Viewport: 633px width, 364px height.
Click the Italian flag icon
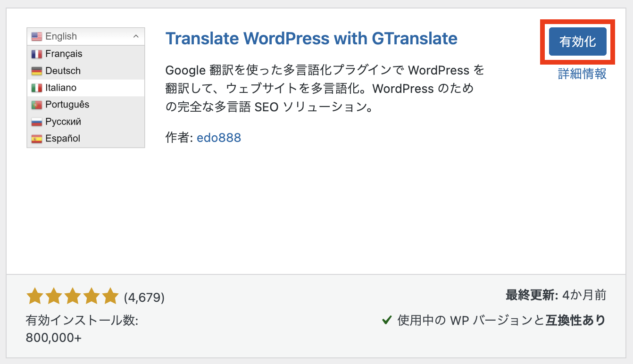37,88
